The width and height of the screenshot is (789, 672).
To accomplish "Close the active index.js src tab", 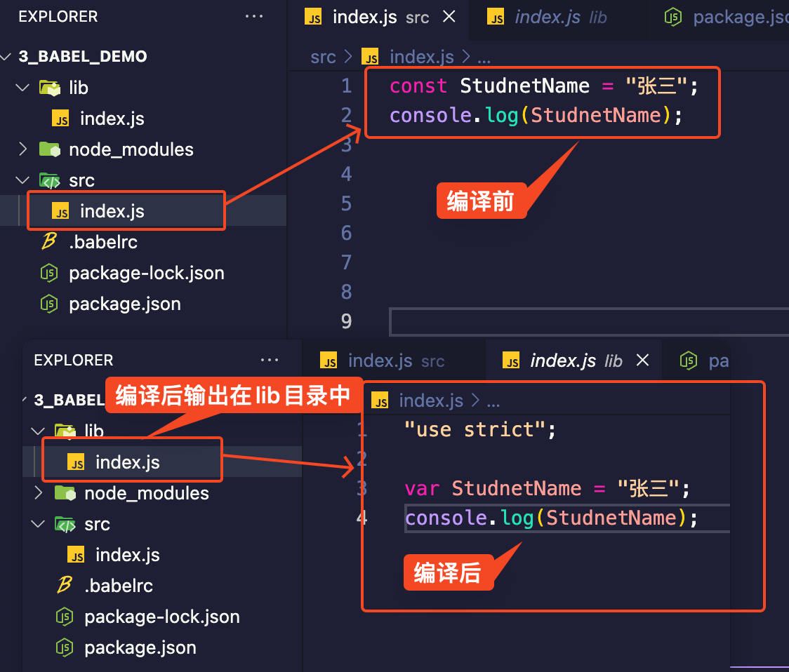I will pyautogui.click(x=447, y=17).
